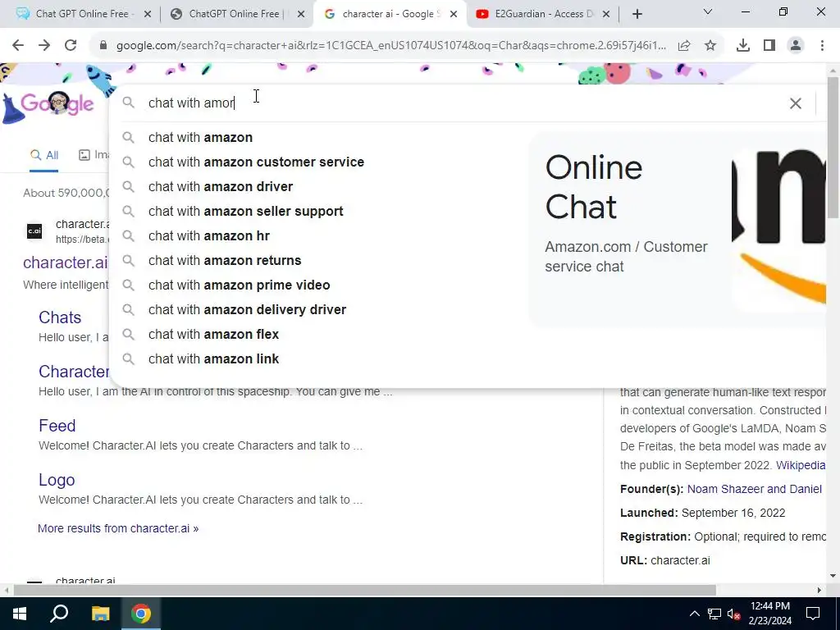Open the Online Chat Amazon.com suggestion card

[678, 230]
